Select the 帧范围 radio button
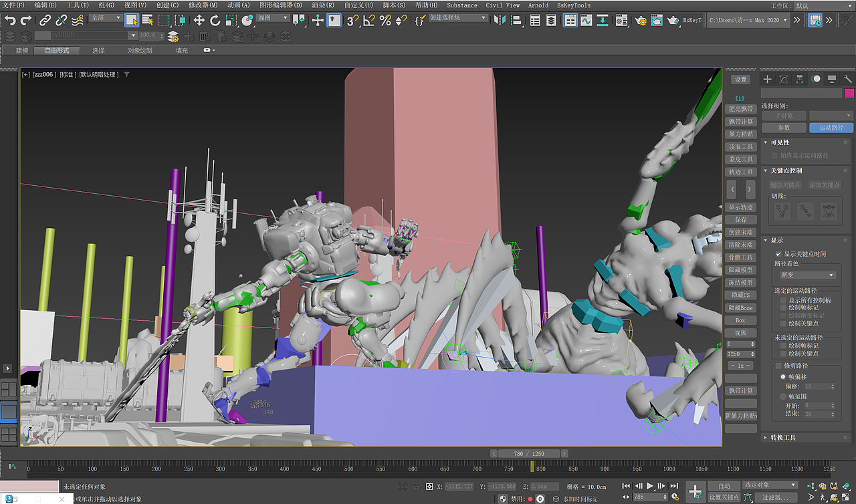This screenshot has width=856, height=504. coord(783,396)
